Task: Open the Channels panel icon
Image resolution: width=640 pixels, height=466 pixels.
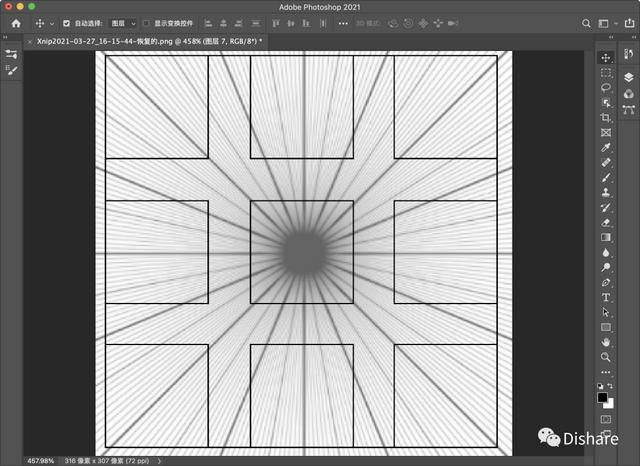Action: coord(629,93)
